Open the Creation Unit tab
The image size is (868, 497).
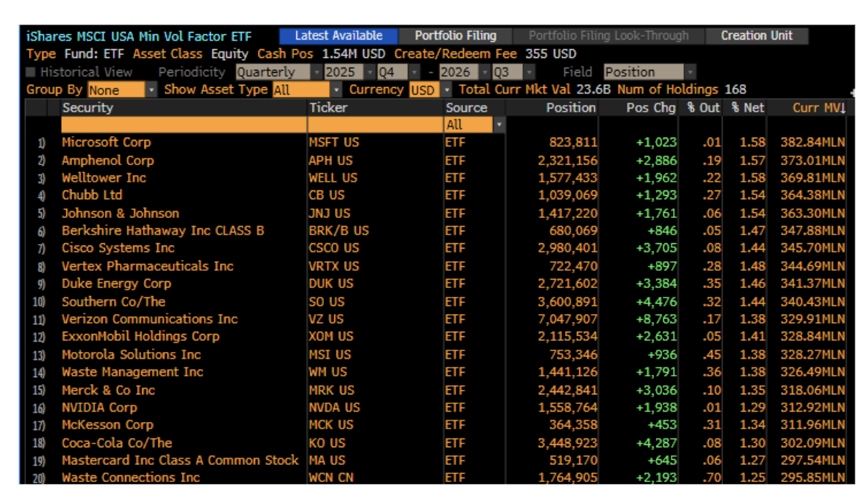[756, 36]
